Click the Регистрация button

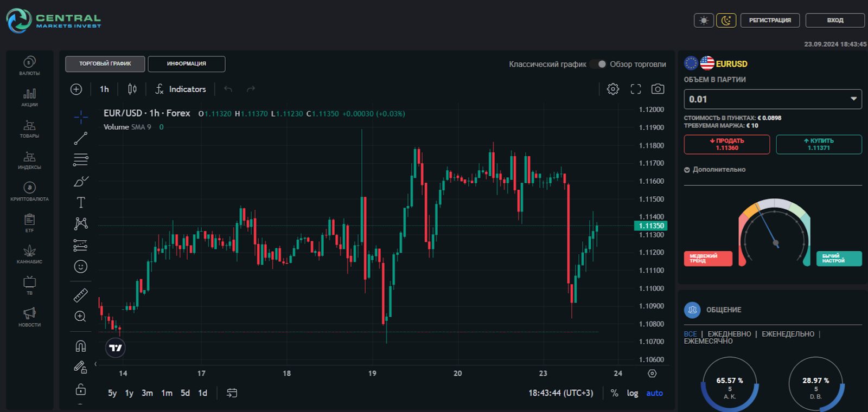tap(770, 21)
